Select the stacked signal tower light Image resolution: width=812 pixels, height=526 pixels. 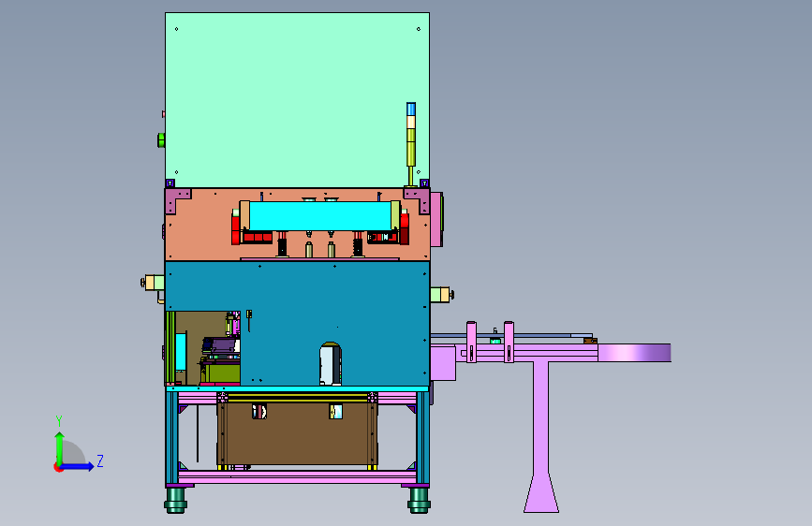(410, 143)
